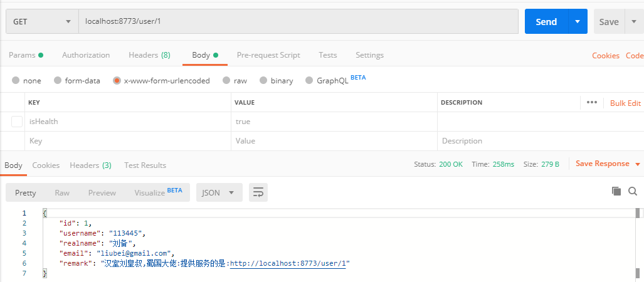Click the Bulk Edit link
This screenshot has width=644, height=282.
[x=625, y=103]
